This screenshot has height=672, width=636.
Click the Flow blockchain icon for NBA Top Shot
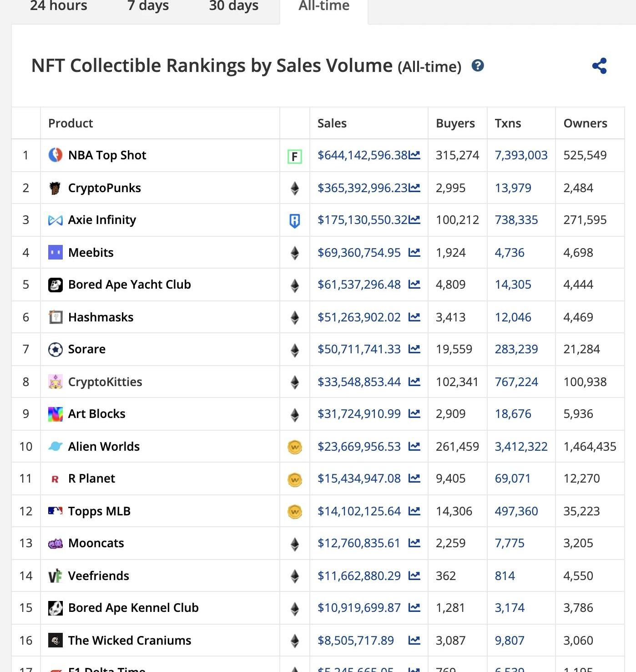(295, 157)
